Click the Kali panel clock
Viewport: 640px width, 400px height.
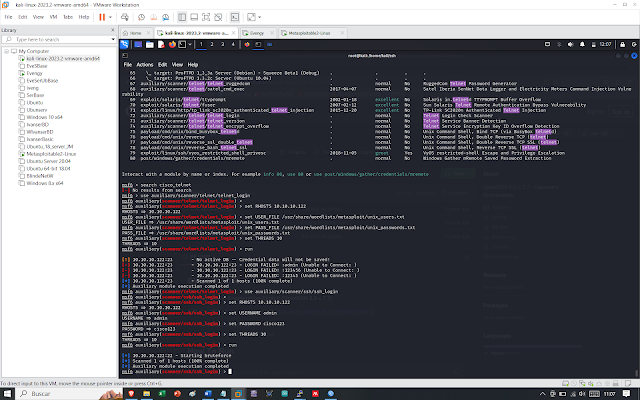click(605, 44)
